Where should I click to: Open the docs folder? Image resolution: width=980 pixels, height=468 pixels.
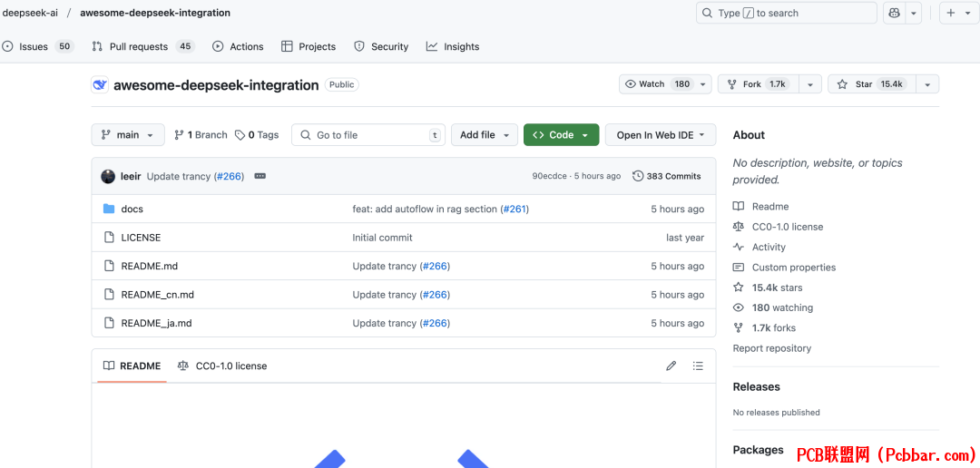point(132,210)
